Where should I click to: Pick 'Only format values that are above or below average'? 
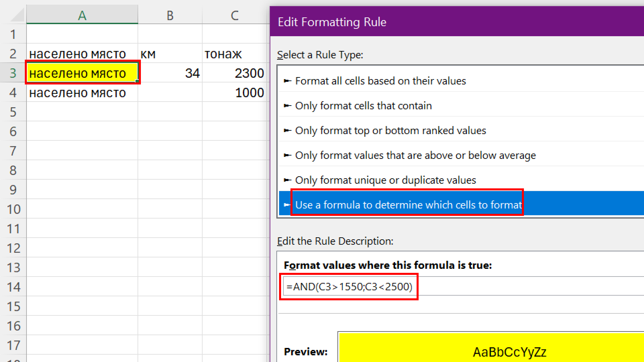415,155
